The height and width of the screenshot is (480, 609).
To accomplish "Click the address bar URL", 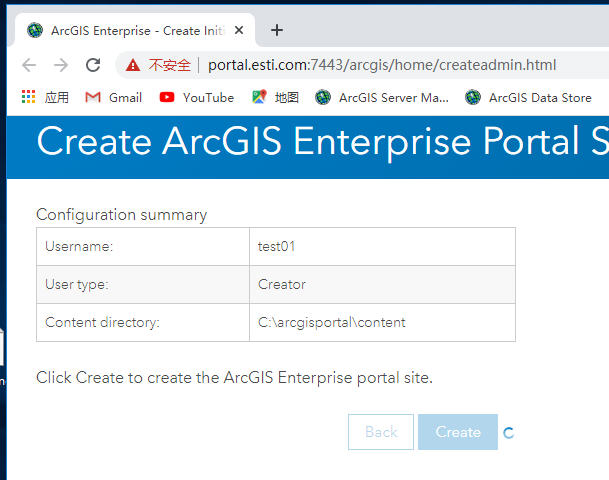I will [382, 65].
